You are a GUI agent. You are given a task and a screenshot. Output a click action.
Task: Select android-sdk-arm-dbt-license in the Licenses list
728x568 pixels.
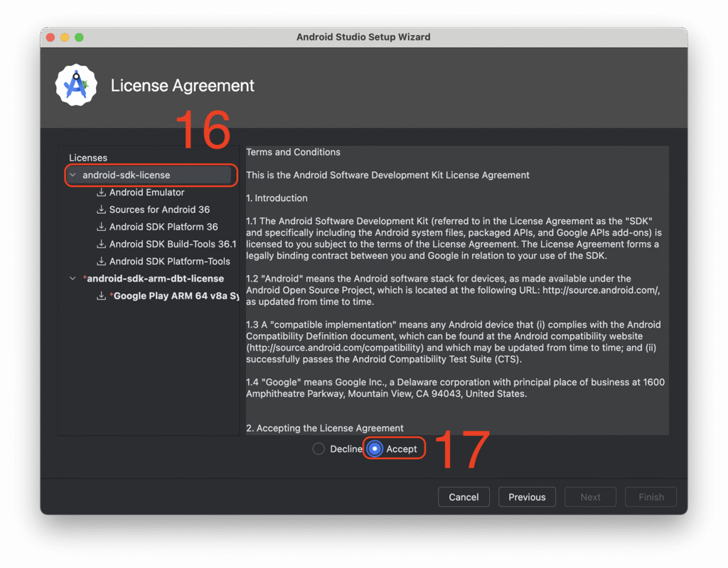[155, 279]
